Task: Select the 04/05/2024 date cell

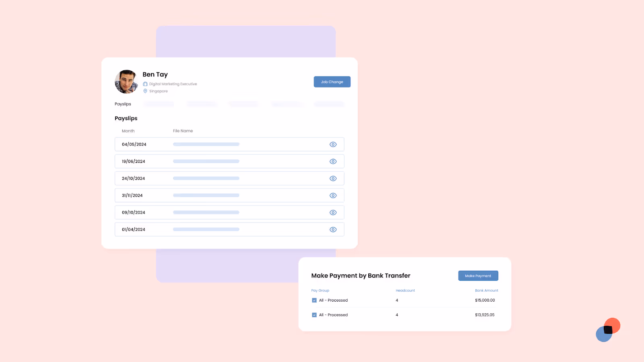Action: tap(134, 144)
